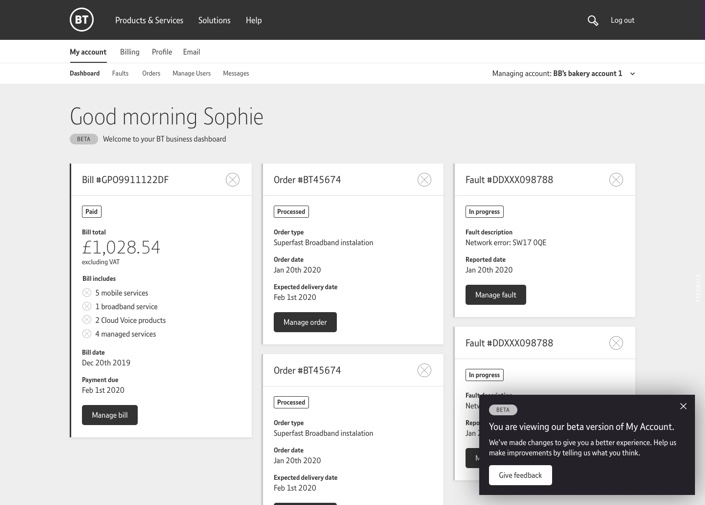
Task: Close the beta version popup
Action: tap(683, 406)
